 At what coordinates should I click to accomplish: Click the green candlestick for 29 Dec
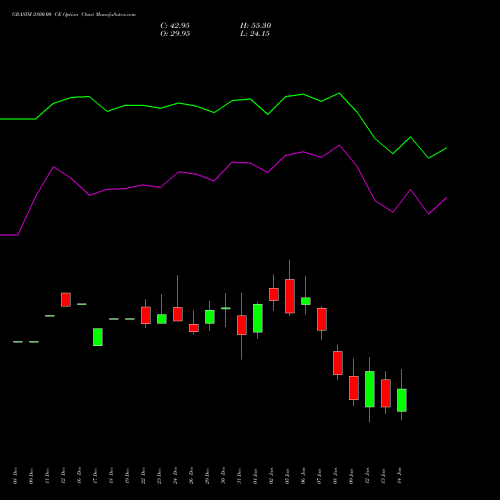pyautogui.click(x=210, y=317)
